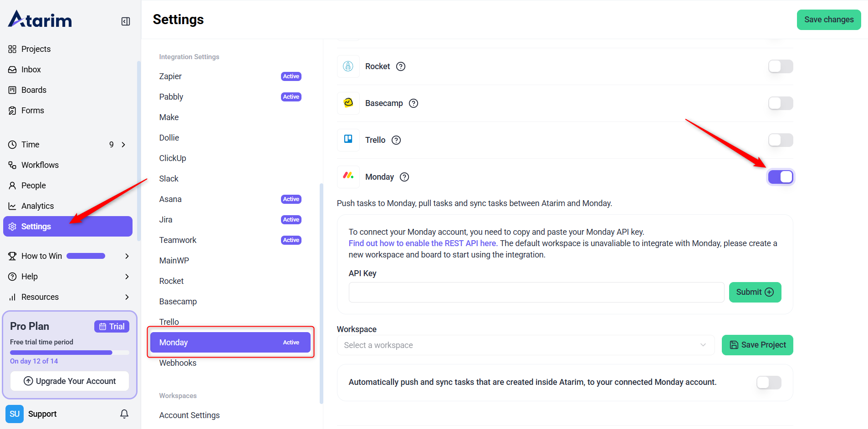Screen dimensions: 868x429
Task: Click the Support user avatar
Action: (15, 414)
